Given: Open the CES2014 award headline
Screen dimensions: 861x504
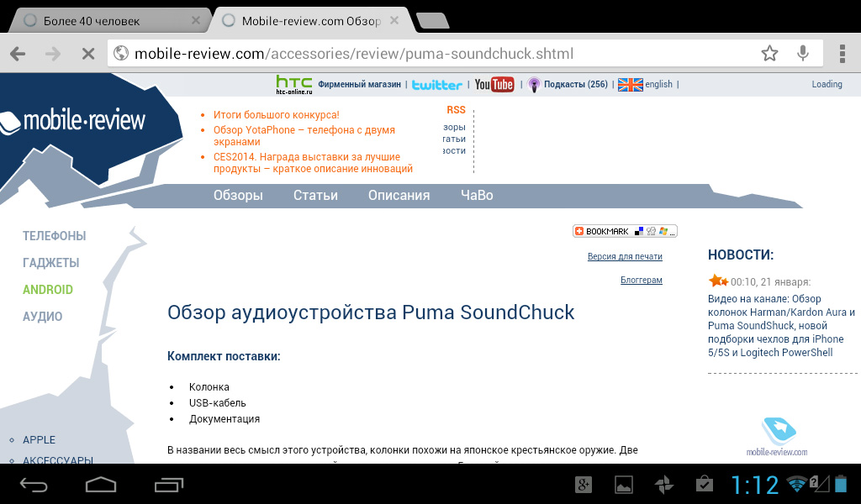Looking at the screenshot, I should (x=313, y=163).
